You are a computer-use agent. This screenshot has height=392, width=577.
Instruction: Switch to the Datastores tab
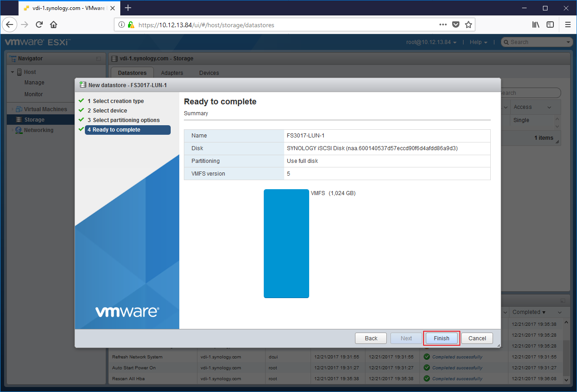pyautogui.click(x=132, y=73)
